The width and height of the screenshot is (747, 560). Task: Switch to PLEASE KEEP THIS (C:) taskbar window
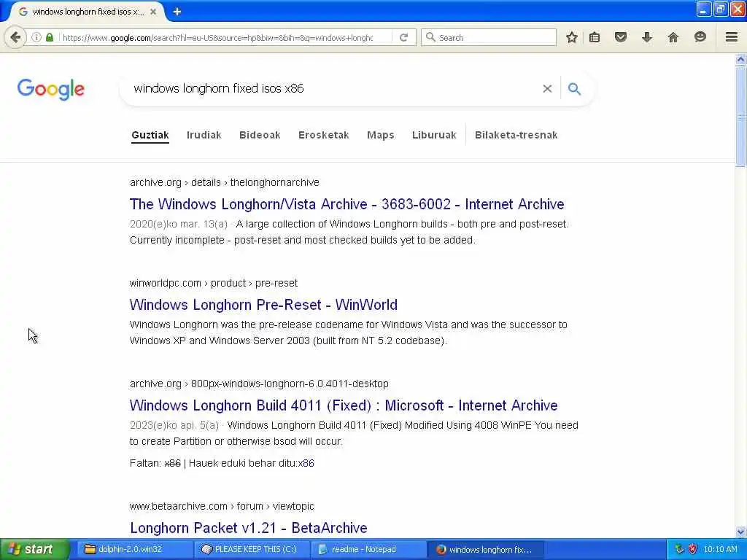[252, 549]
